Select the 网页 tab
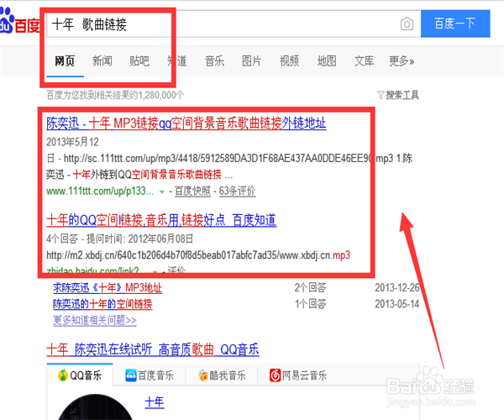 click(x=65, y=60)
